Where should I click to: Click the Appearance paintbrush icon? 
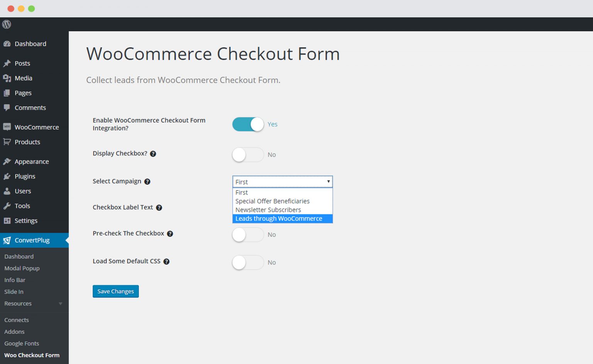(x=7, y=161)
